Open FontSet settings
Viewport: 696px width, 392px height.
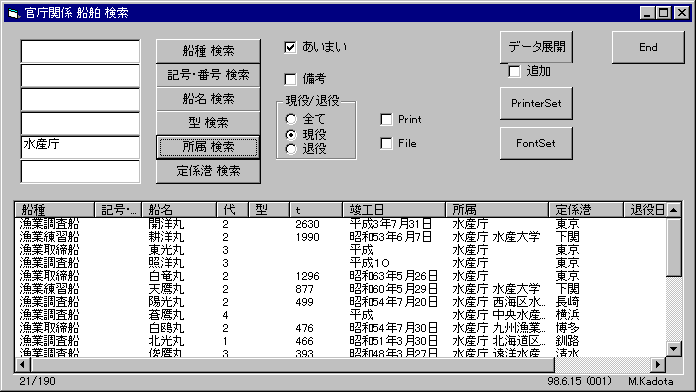coord(536,143)
